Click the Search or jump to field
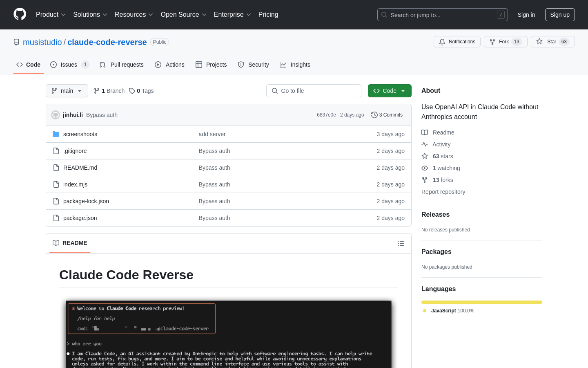 [443, 15]
